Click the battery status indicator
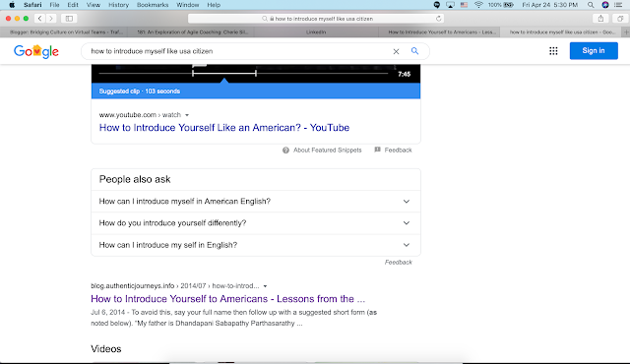Screen dimensions: 630x364 (x=501, y=5)
